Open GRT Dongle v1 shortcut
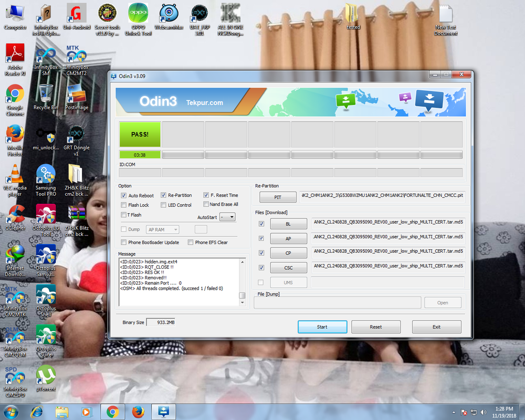This screenshot has height=420, width=525. 76,141
